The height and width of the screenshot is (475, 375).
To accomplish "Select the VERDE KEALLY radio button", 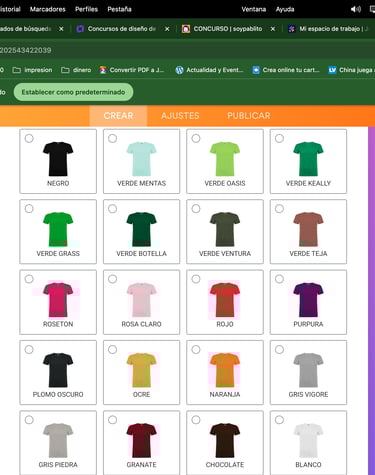I will click(279, 138).
